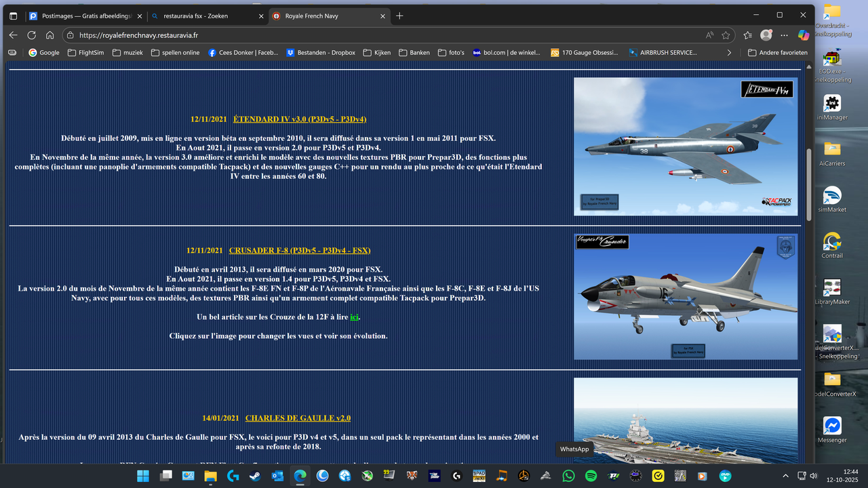Image resolution: width=868 pixels, height=488 pixels.
Task: Open the foto's bookmarks folder
Action: pyautogui.click(x=452, y=52)
